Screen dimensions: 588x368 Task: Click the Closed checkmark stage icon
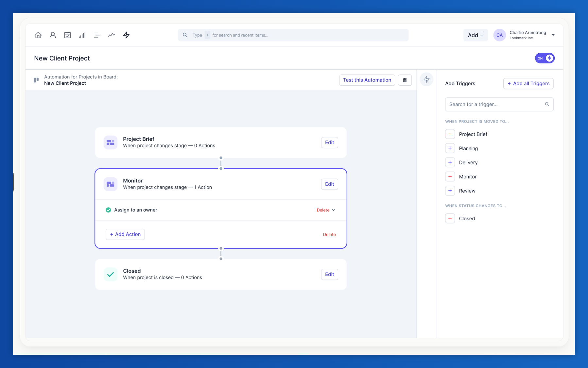[x=111, y=275]
